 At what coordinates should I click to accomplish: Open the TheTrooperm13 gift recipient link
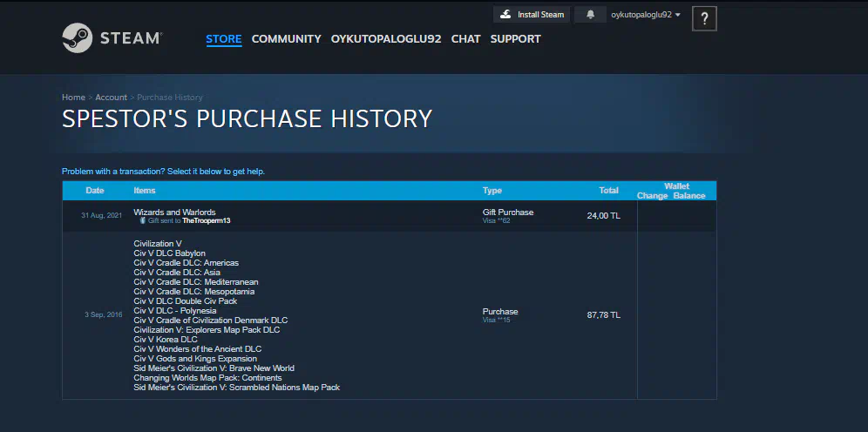207,220
